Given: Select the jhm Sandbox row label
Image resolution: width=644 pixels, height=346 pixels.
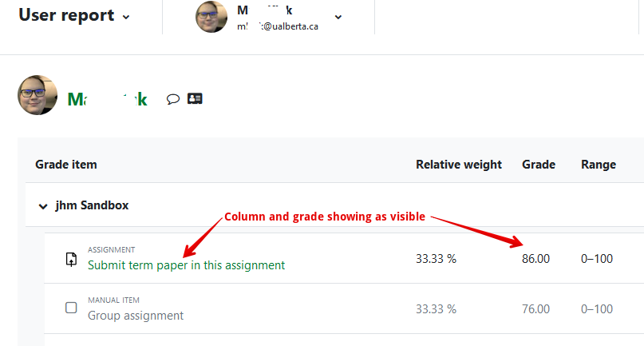Looking at the screenshot, I should (92, 205).
